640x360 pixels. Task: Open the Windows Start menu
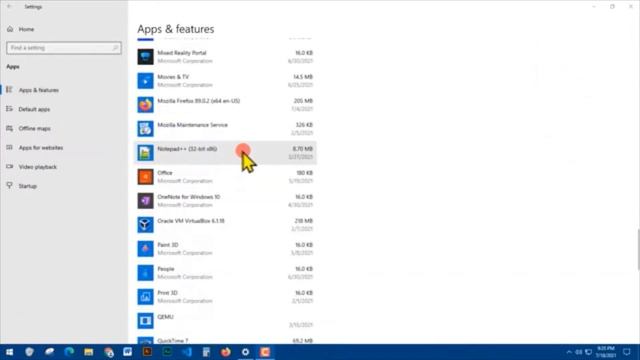pyautogui.click(x=9, y=352)
